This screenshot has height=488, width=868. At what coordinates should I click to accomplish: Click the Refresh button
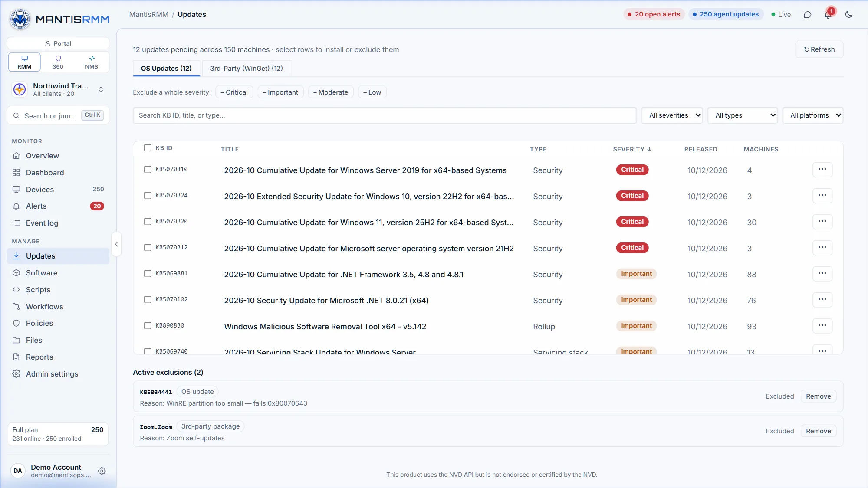tap(819, 49)
